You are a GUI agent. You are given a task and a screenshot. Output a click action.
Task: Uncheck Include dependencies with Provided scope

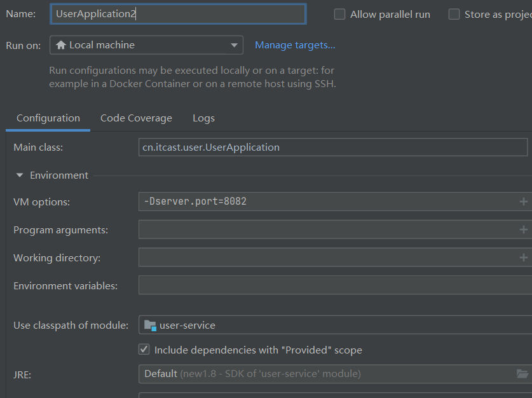(144, 350)
